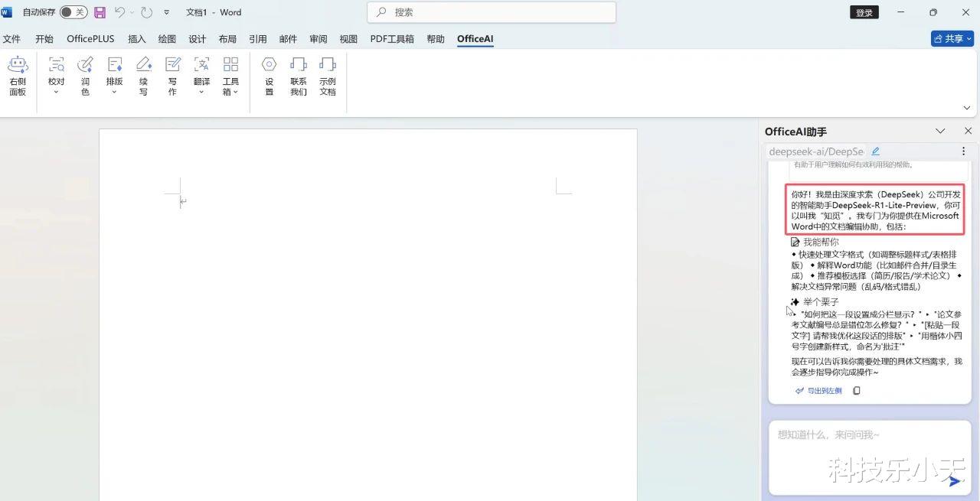Switch to the OfficePLUS tab
The width and height of the screenshot is (980, 501).
click(x=90, y=39)
